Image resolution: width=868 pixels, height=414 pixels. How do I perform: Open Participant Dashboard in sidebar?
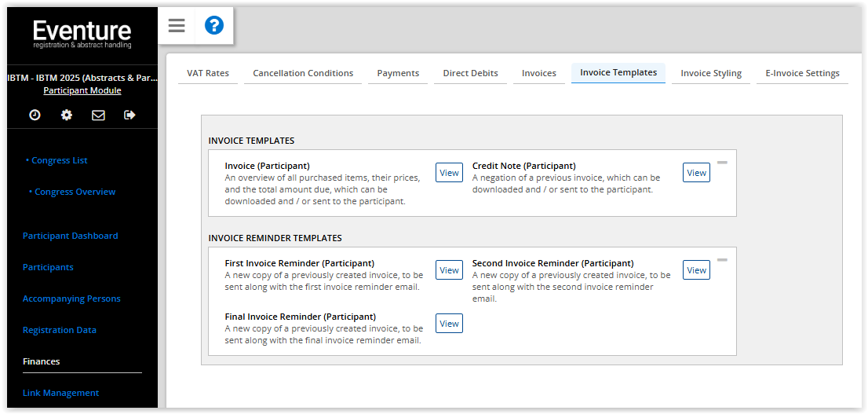click(70, 236)
